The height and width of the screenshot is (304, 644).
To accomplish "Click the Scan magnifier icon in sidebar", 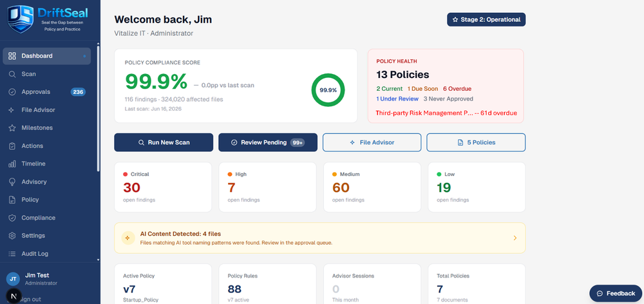I will click(x=12, y=74).
